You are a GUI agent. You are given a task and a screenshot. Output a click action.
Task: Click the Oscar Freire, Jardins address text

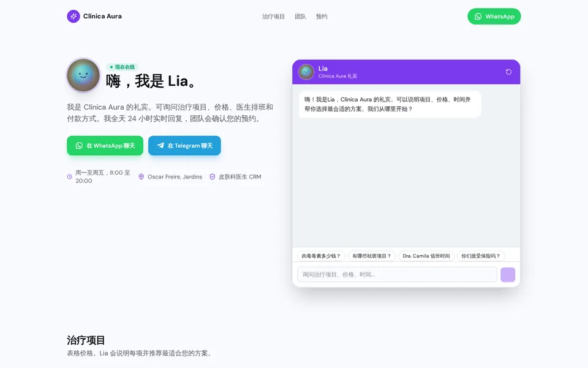pyautogui.click(x=175, y=177)
